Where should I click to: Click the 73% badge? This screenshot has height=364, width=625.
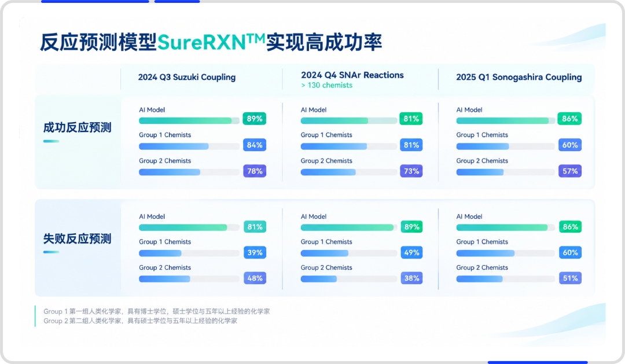[x=411, y=171]
